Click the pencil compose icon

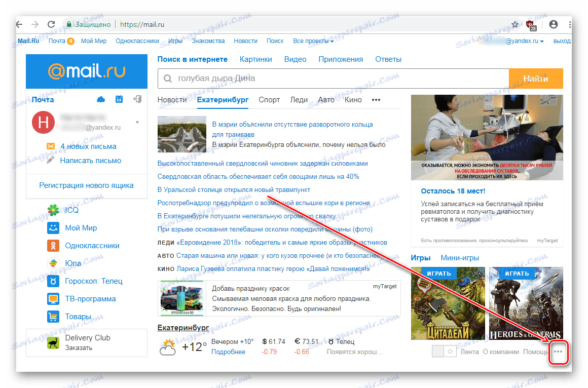point(51,161)
